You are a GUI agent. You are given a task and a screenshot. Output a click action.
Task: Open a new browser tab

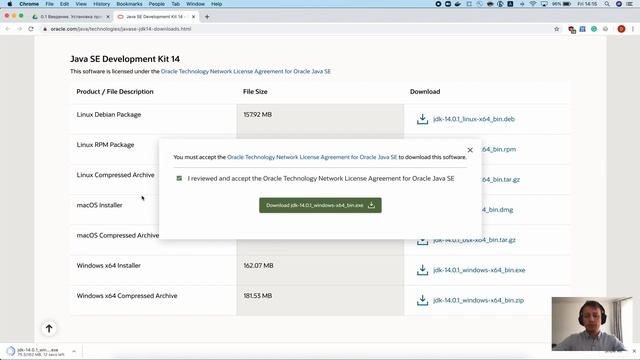pos(207,17)
